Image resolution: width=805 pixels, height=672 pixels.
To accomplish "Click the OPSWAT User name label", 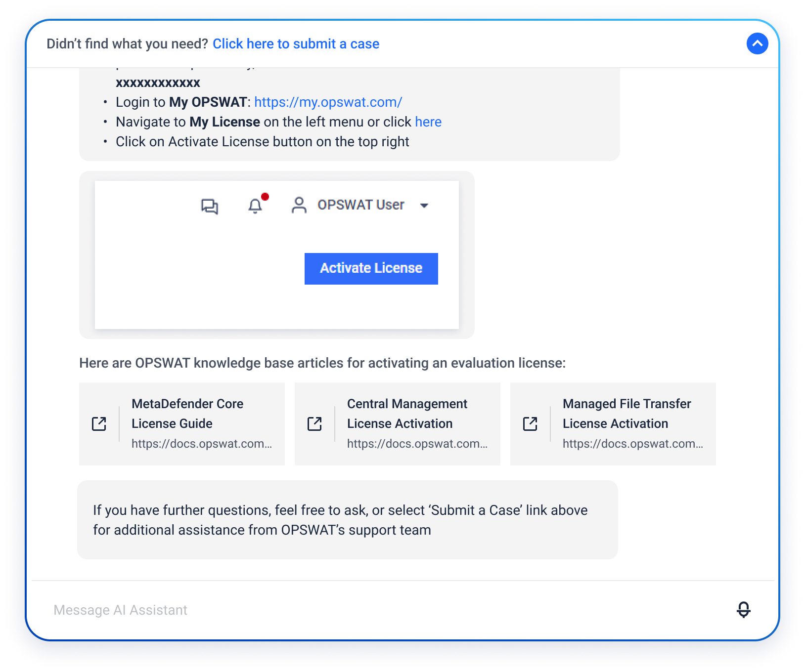I will [360, 205].
